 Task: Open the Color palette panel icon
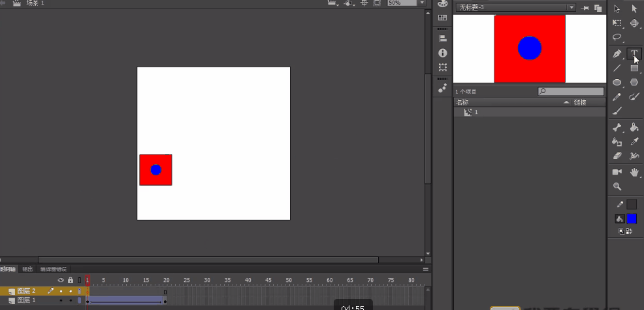coord(442,3)
